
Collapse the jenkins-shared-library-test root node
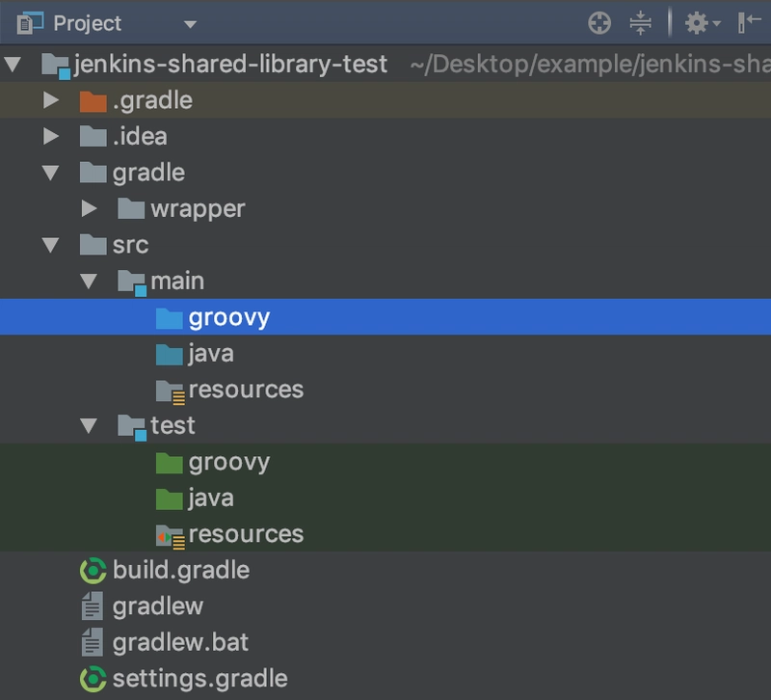click(x=13, y=64)
